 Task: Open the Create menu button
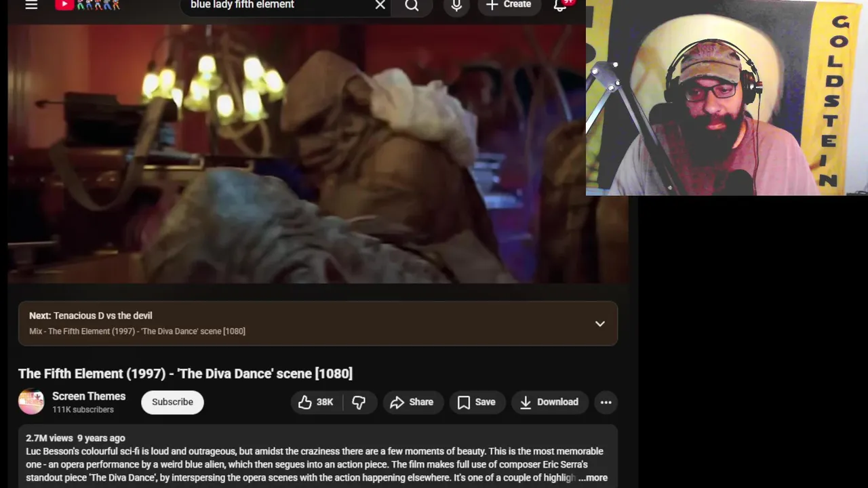point(509,5)
